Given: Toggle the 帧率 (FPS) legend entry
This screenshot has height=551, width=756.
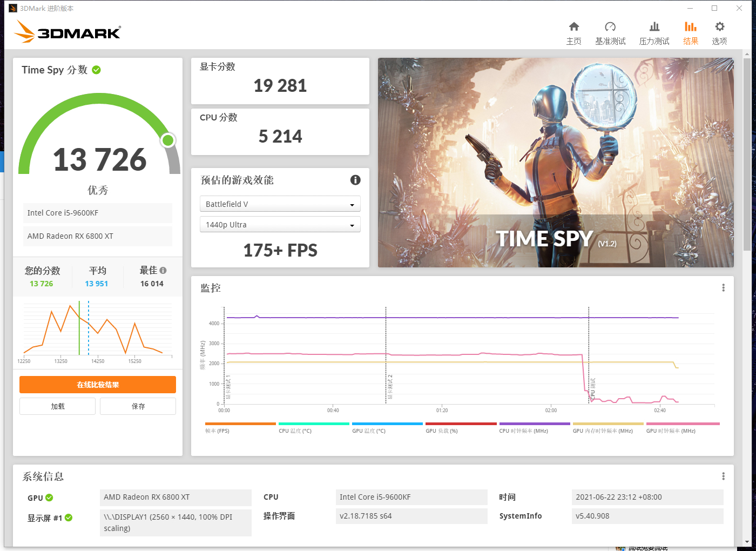Looking at the screenshot, I should 240,428.
